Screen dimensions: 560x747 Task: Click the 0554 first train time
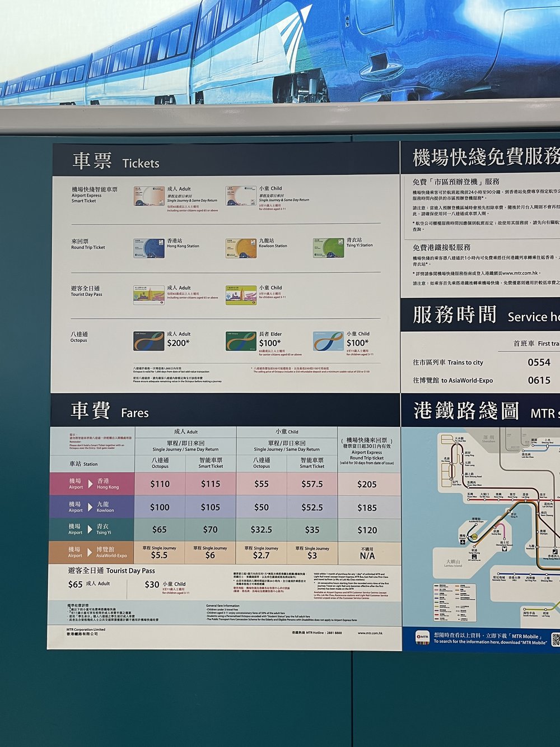539,363
